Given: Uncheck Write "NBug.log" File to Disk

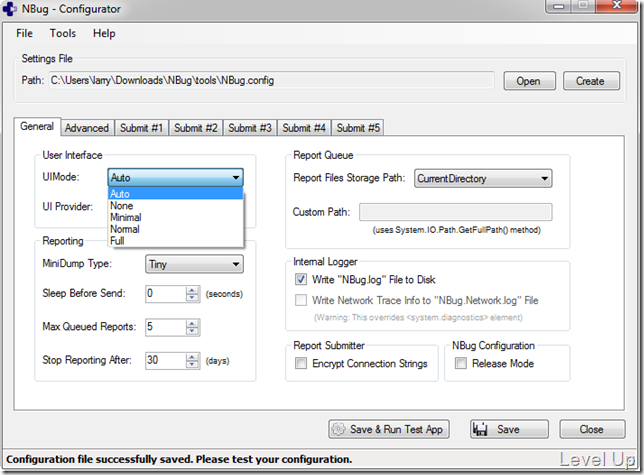Looking at the screenshot, I should (x=301, y=280).
